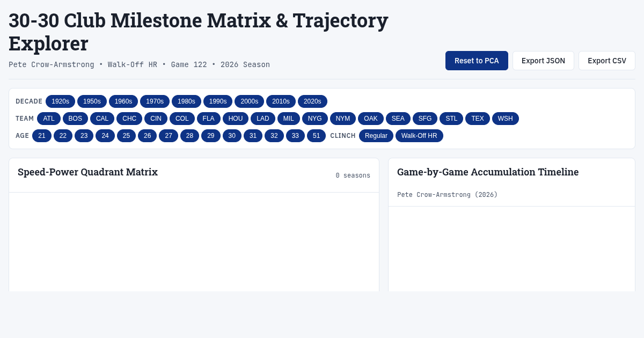644x338 pixels.
Task: Click 'Pete Crow-Armstrong (2026)' timeline subtitle
Action: pyautogui.click(x=448, y=195)
